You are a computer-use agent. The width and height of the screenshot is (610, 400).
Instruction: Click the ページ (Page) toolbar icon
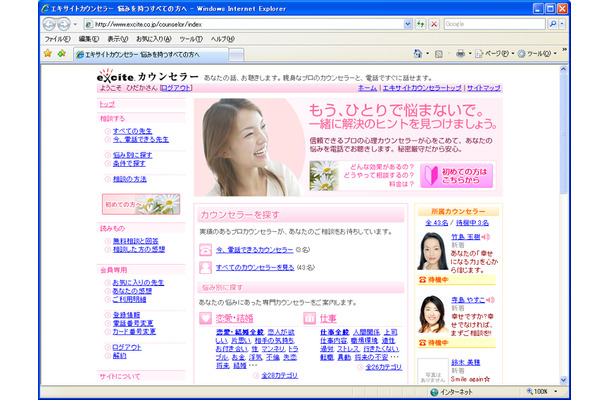479,54
